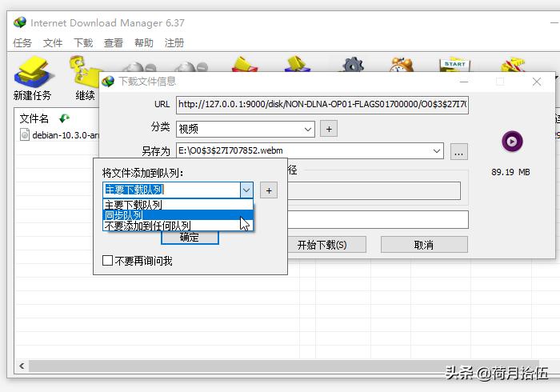The width and height of the screenshot is (560, 392).
Task: Expand the 另存为 path dropdown arrow
Action: [x=437, y=150]
